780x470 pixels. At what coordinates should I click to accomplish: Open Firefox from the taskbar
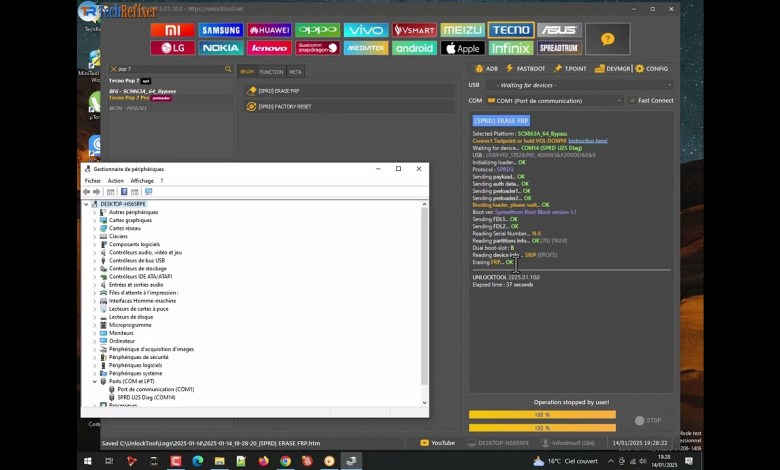[x=264, y=461]
